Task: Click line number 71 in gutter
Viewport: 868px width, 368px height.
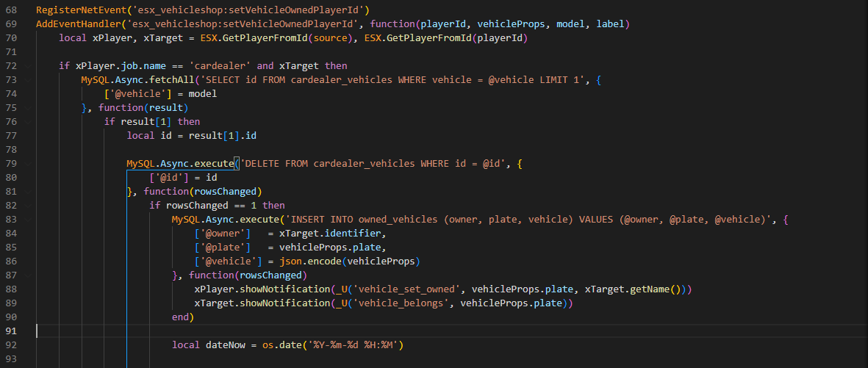Action: [11, 52]
